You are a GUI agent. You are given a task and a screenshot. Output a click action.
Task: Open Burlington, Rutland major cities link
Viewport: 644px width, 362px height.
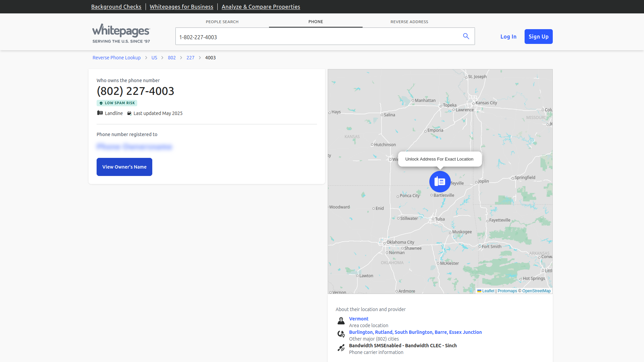tap(415, 332)
